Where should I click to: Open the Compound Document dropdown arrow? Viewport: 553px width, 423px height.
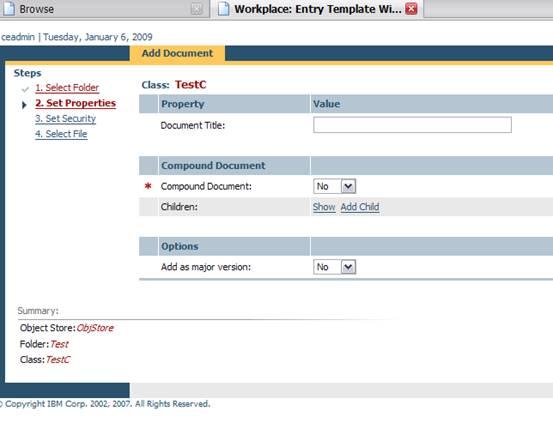pos(348,186)
